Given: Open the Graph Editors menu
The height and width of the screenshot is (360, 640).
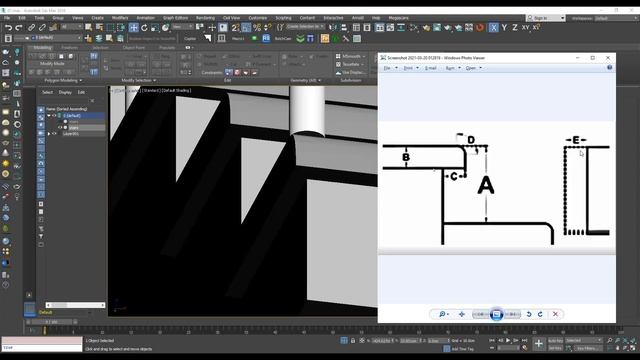Looking at the screenshot, I should pos(175,18).
